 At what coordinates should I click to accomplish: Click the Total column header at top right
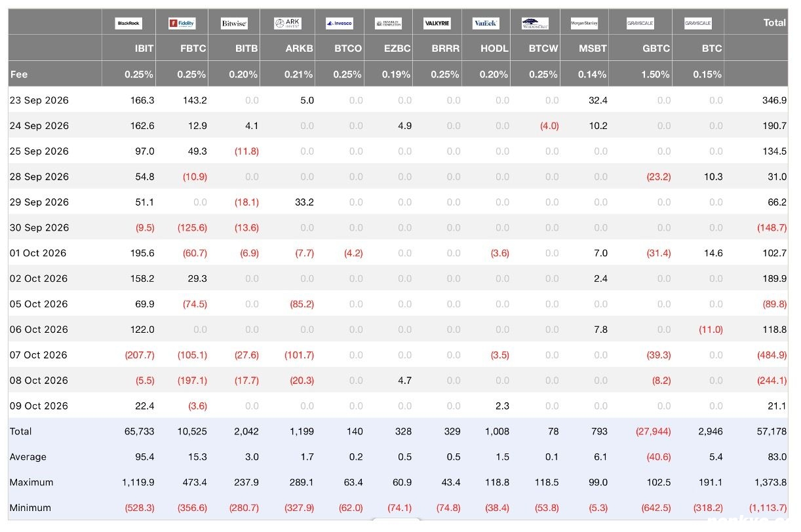(775, 22)
